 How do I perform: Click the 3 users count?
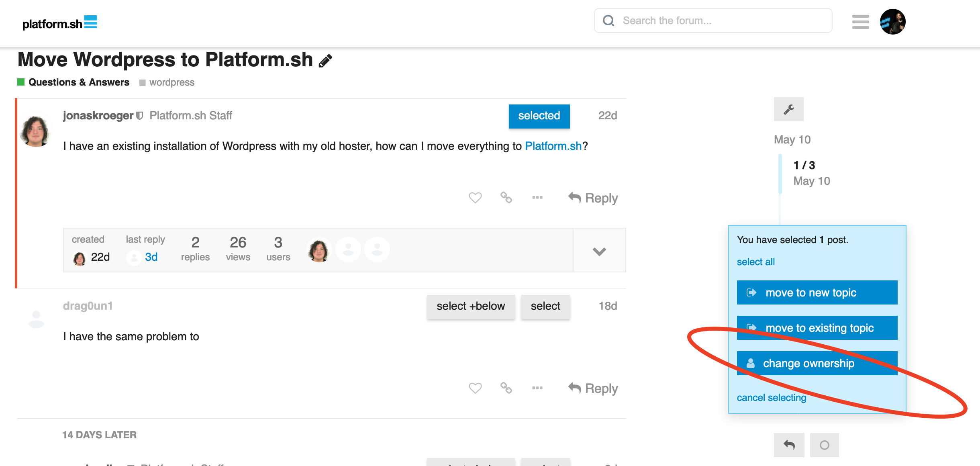[x=278, y=249]
